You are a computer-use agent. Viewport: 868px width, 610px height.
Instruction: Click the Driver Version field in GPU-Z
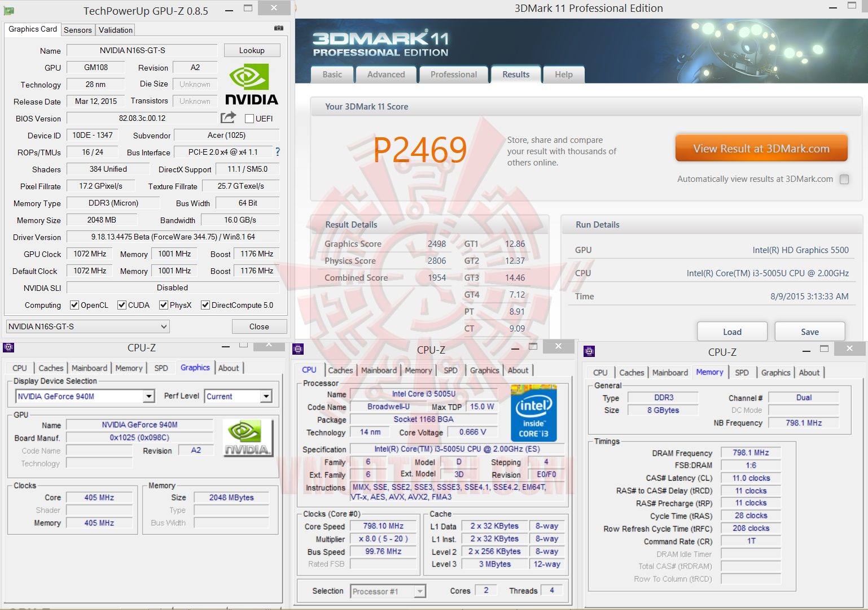pyautogui.click(x=173, y=237)
